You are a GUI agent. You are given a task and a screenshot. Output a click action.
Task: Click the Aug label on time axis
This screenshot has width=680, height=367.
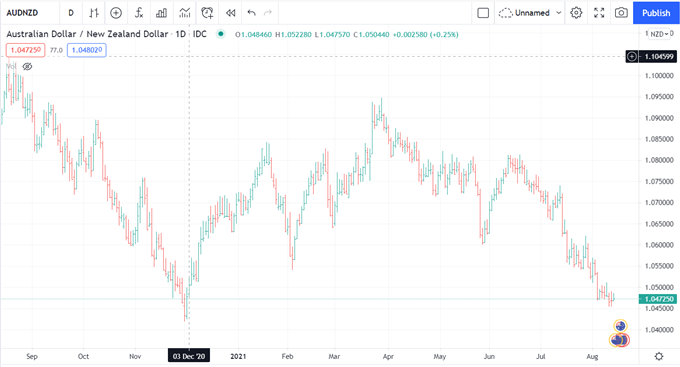tap(592, 356)
